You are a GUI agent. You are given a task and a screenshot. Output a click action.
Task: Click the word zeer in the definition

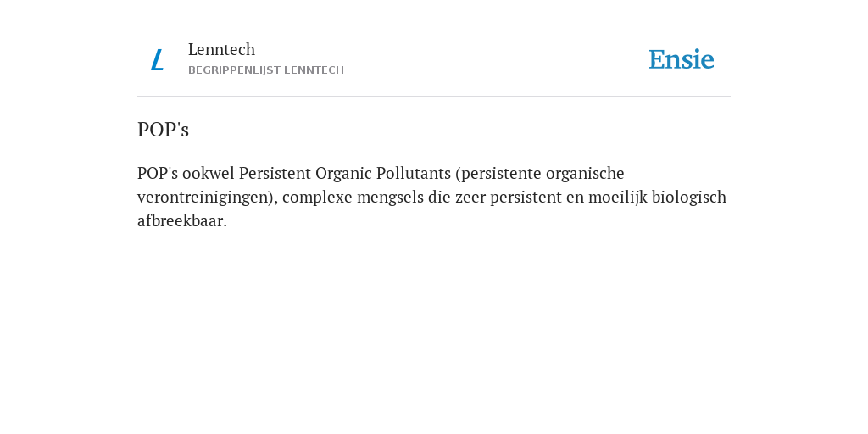[x=470, y=198]
